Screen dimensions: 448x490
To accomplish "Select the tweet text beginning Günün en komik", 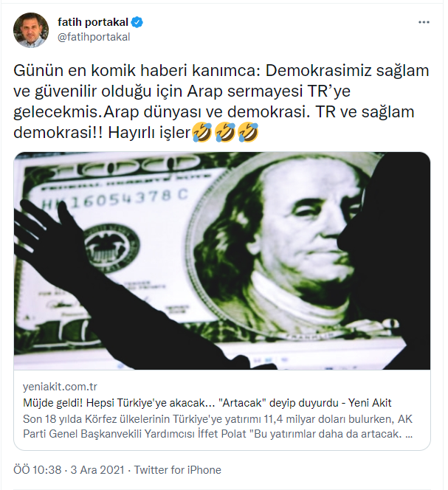I will 221,102.
